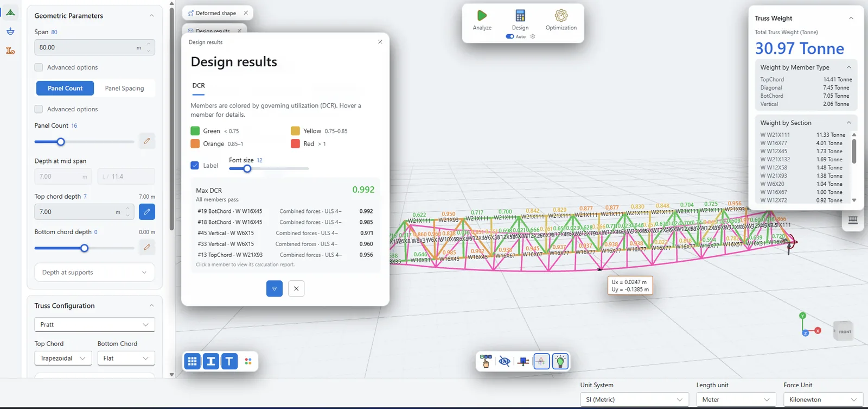Open the Kilonewton force unit dropdown

tap(823, 400)
